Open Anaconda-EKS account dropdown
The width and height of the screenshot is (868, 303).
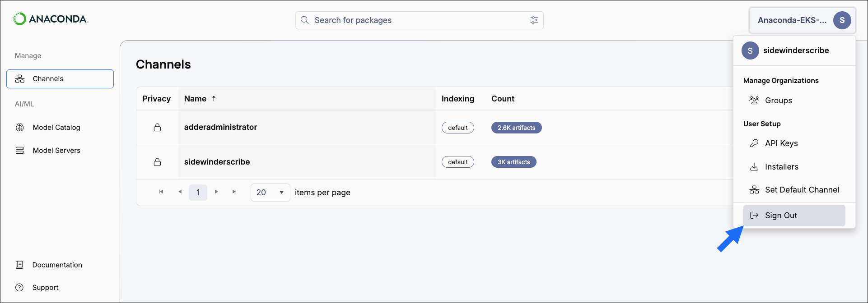802,20
